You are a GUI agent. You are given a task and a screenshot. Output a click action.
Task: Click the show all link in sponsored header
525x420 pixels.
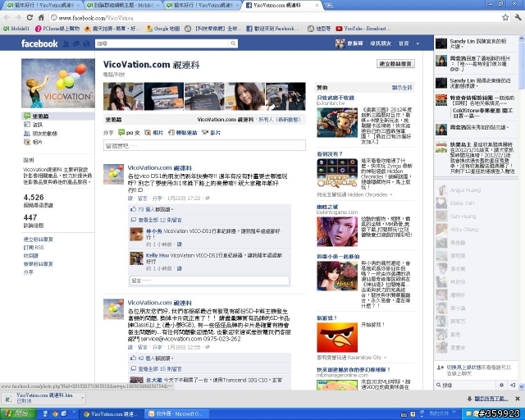pos(402,88)
